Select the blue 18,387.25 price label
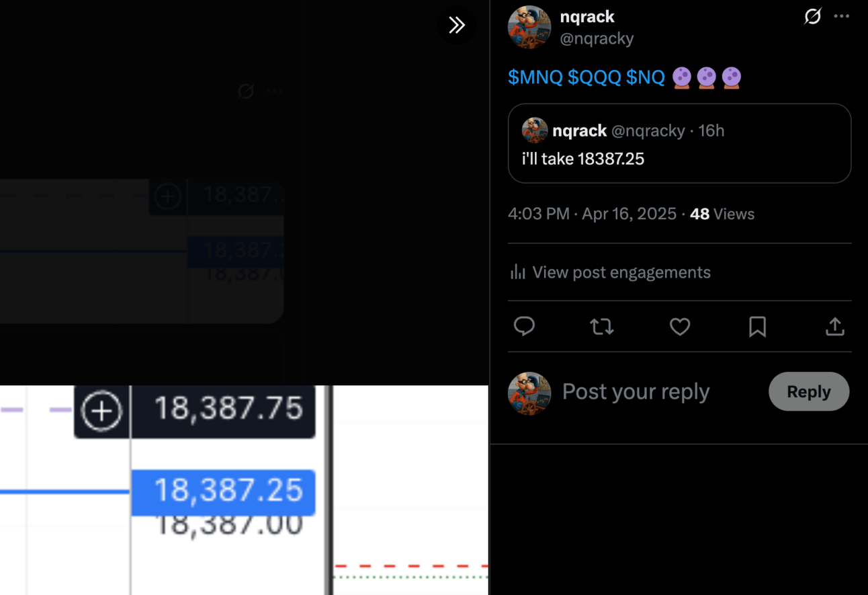The width and height of the screenshot is (868, 595). [223, 491]
